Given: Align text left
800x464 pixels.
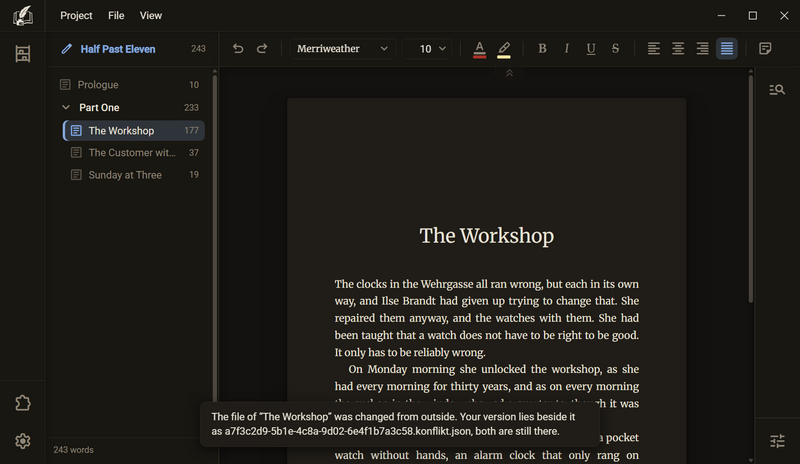Looking at the screenshot, I should pos(654,48).
